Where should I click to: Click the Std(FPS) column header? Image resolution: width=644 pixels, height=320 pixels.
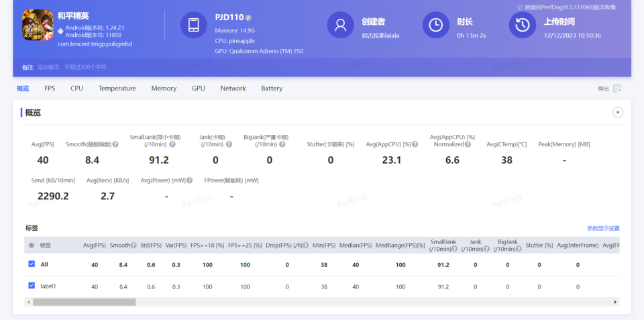click(151, 246)
